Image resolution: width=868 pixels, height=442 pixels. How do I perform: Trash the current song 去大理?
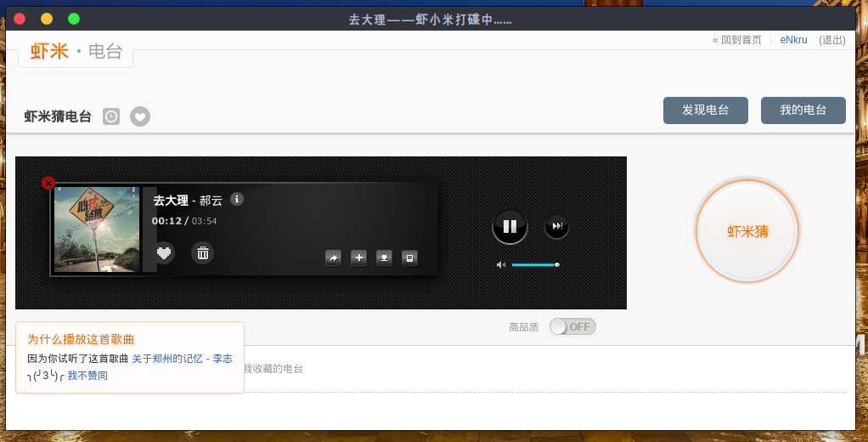click(x=203, y=253)
